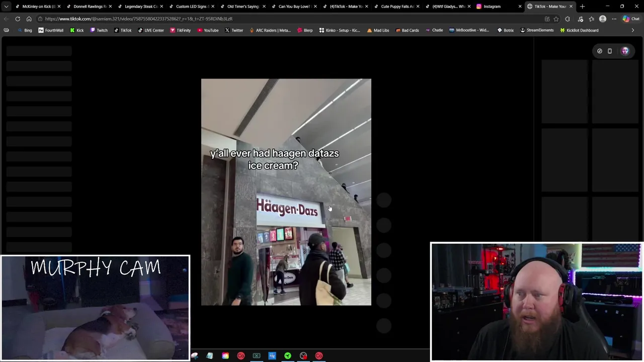Image resolution: width=644 pixels, height=362 pixels.
Task: Open the Xbox app taskbar icon
Action: (257, 356)
